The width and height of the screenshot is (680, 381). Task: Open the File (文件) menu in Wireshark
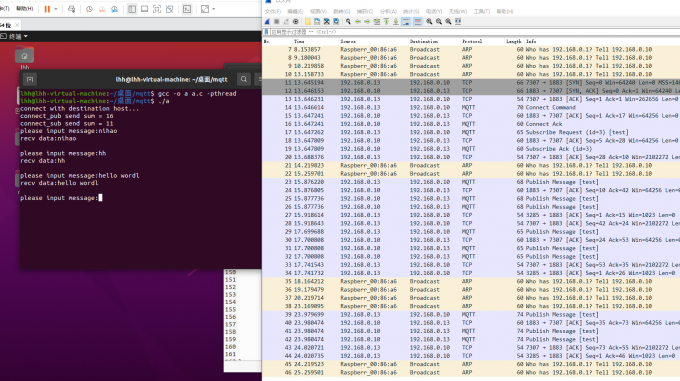(x=272, y=11)
